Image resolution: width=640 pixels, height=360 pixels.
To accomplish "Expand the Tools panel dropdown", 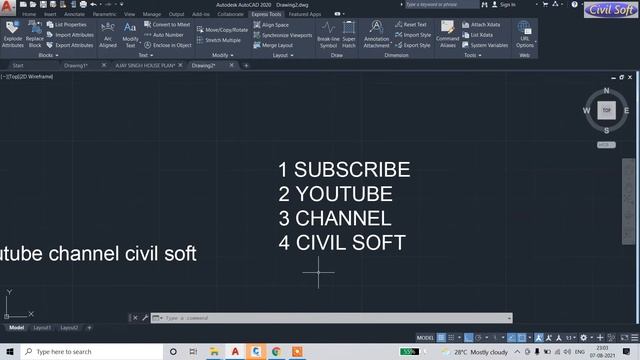I will (x=473, y=55).
